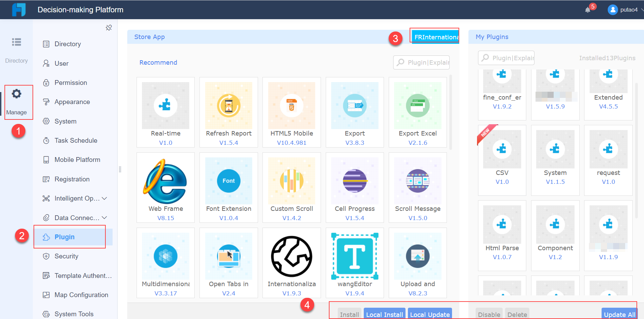Open the Directory list icon in left rail

[16, 42]
